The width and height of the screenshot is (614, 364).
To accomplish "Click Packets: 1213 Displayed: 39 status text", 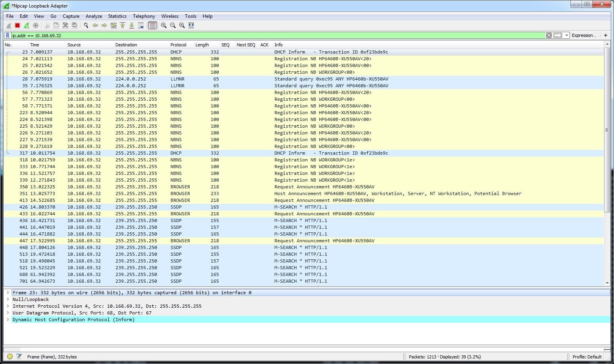I will [x=445, y=357].
